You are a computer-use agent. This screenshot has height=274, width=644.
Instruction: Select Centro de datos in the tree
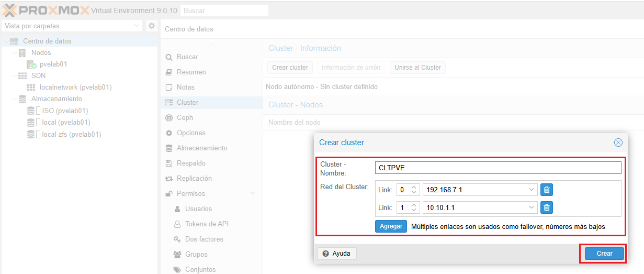(47, 41)
